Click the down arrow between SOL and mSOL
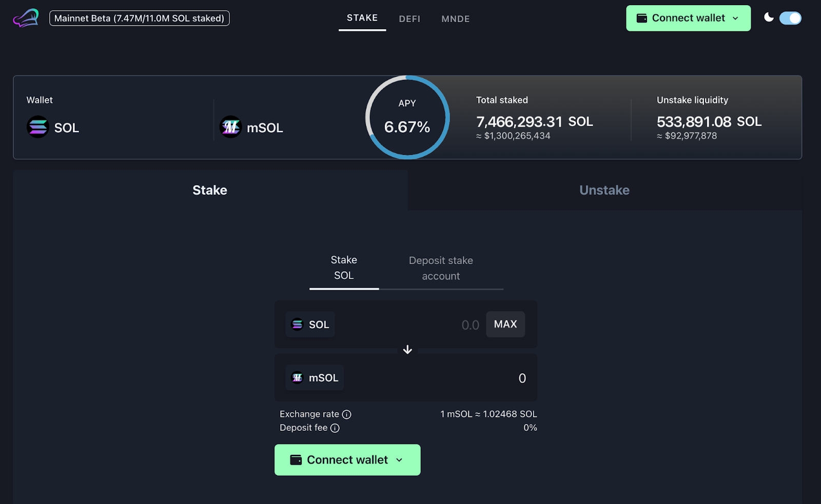821x504 pixels. 407,350
